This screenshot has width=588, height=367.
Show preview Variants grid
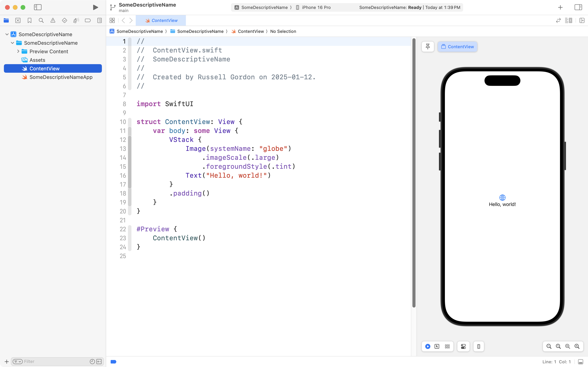(447, 346)
